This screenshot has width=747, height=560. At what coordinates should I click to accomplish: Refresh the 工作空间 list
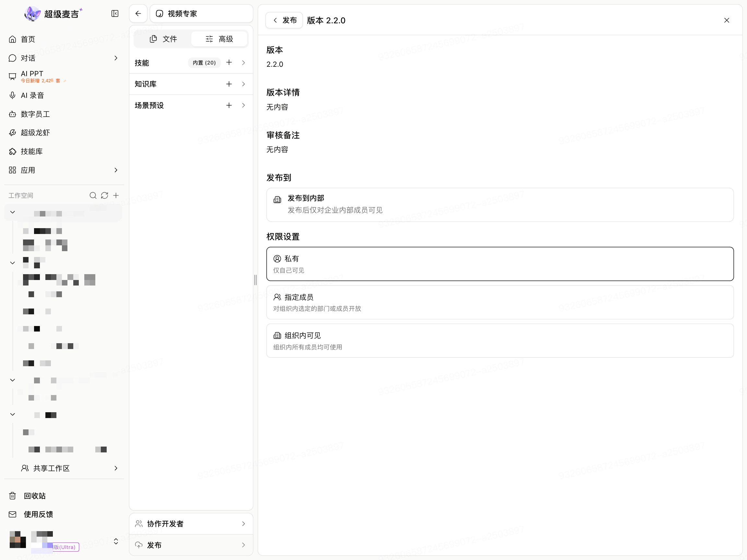(x=104, y=195)
